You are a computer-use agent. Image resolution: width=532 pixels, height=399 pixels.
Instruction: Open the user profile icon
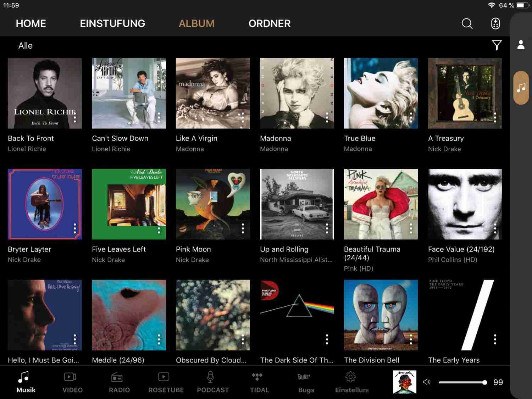(521, 45)
